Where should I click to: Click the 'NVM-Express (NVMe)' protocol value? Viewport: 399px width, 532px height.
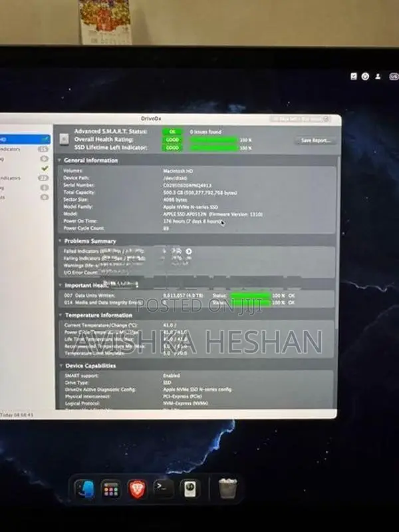pyautogui.click(x=186, y=403)
